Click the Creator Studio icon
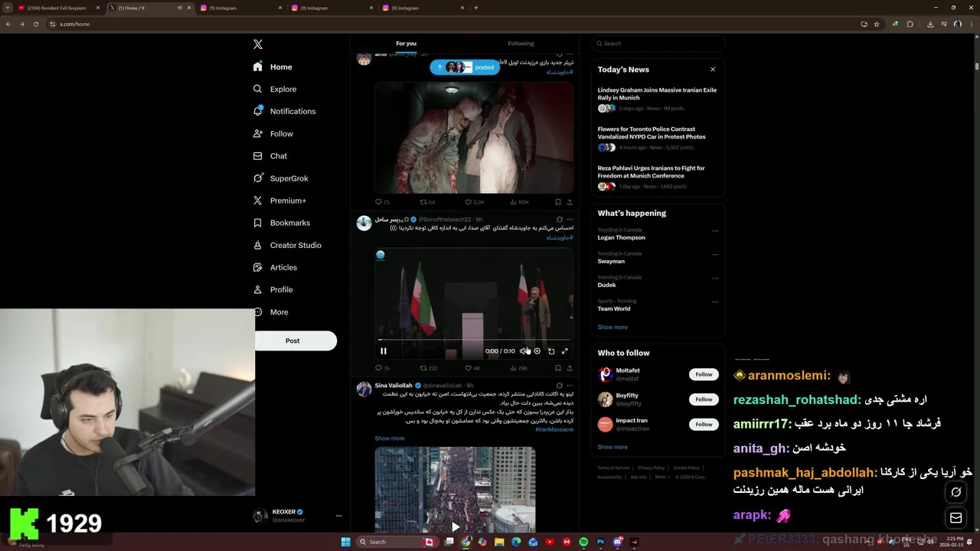Image resolution: width=980 pixels, height=551 pixels. tap(258, 245)
